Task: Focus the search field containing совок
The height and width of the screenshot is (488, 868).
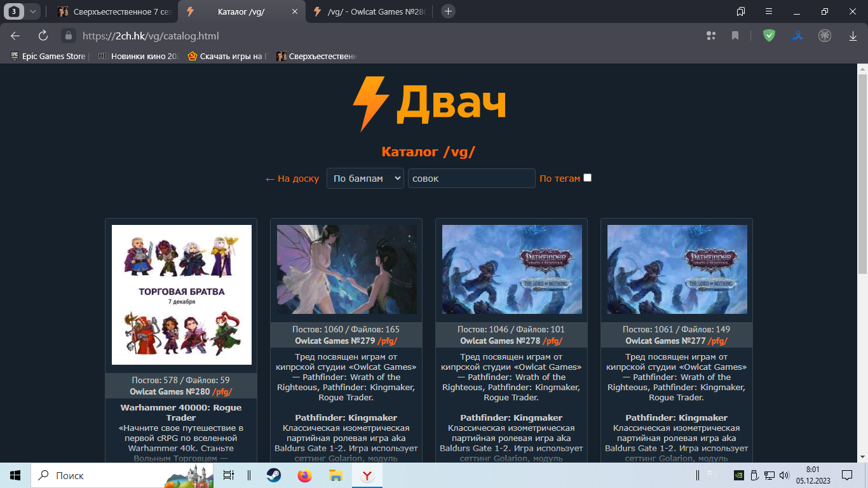Action: coord(471,179)
